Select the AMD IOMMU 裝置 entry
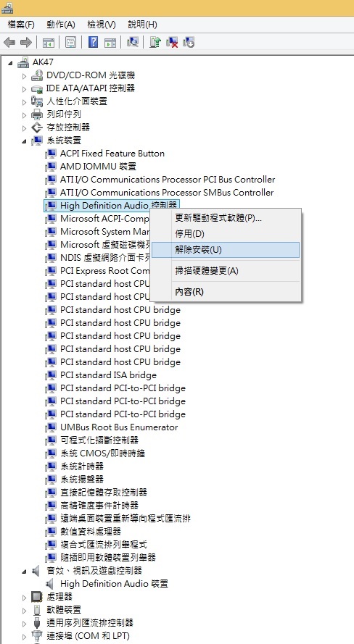The image size is (354, 644). [x=98, y=167]
